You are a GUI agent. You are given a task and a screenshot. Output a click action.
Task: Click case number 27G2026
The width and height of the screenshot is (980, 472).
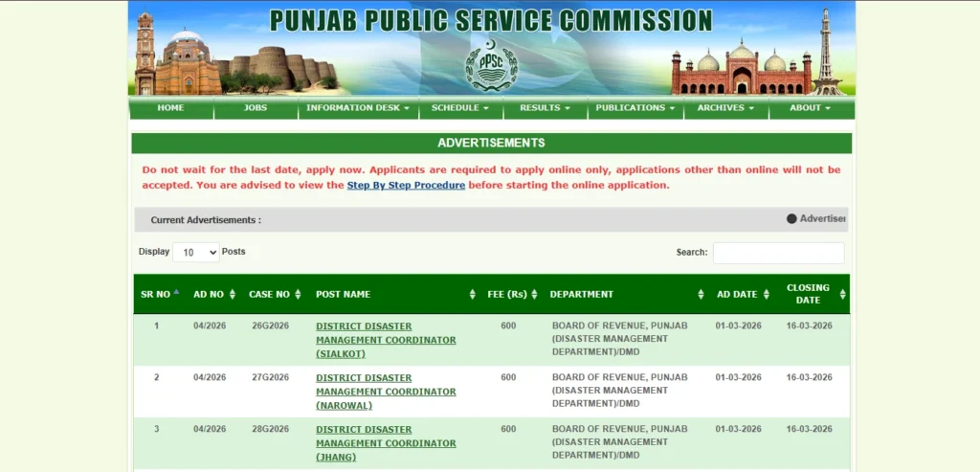[x=271, y=377]
